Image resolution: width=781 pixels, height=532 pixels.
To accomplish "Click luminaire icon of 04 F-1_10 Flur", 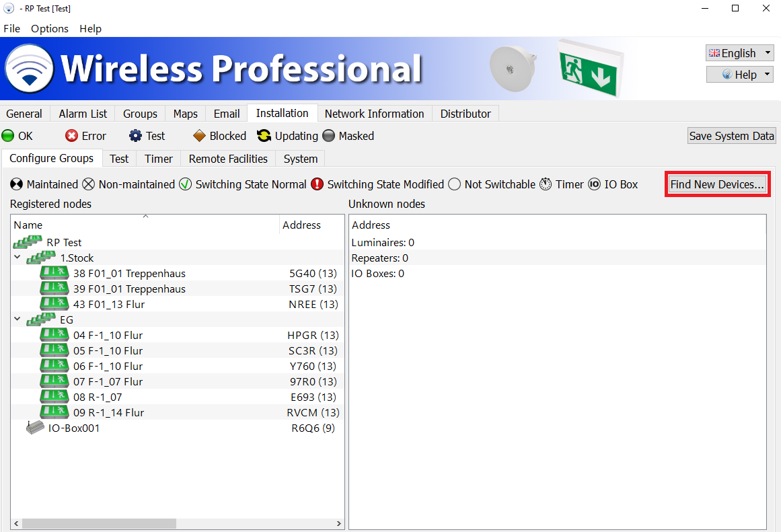I will pos(54,335).
